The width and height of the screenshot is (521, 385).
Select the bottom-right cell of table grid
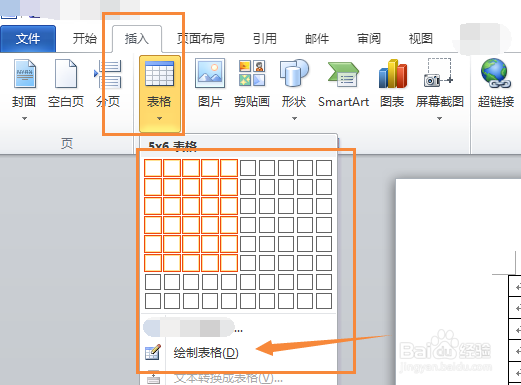click(324, 301)
